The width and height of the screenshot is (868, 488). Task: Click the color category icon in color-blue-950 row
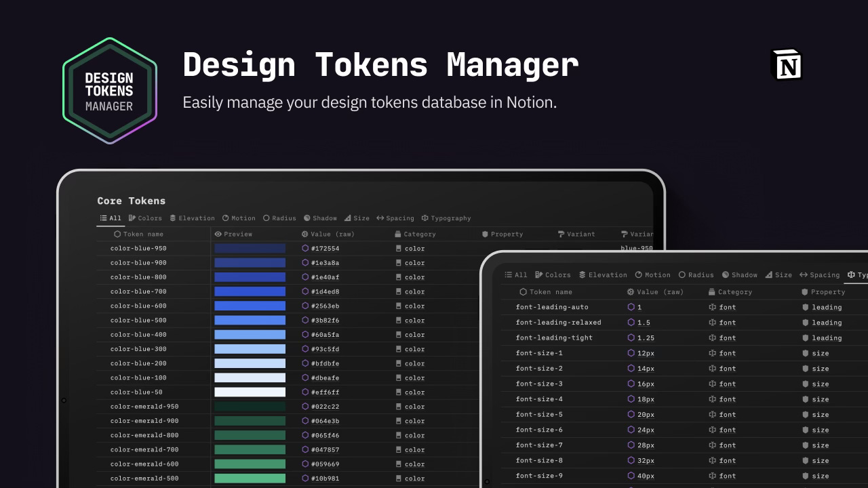click(399, 248)
